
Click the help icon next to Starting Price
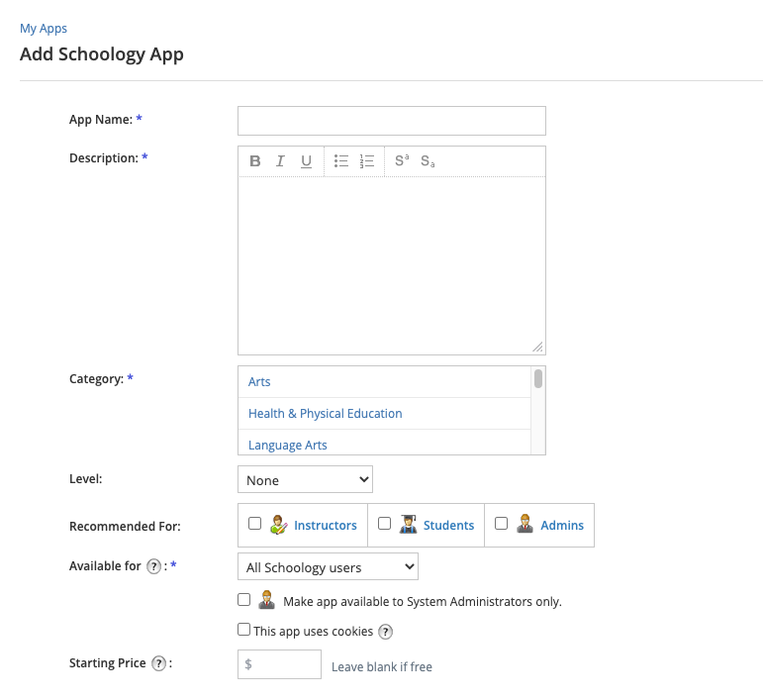(158, 663)
